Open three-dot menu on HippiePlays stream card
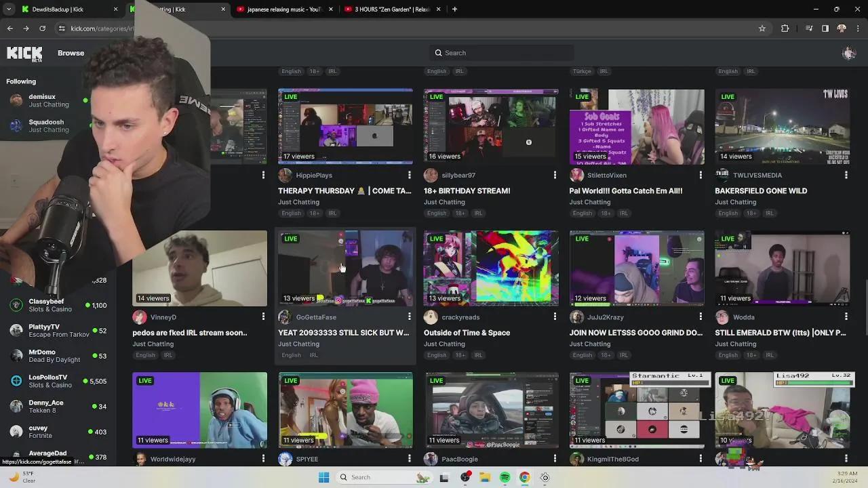Screen dimensions: 868x488 coord(409,176)
